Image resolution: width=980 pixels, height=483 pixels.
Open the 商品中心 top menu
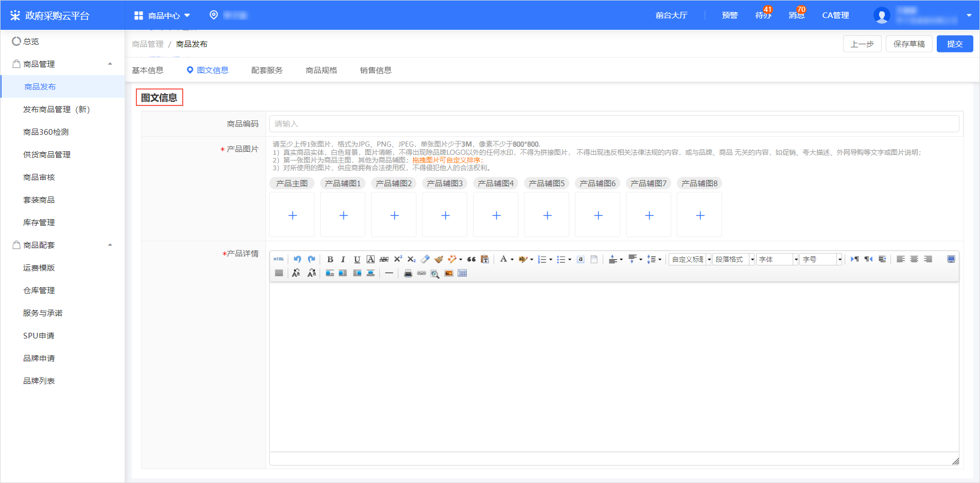[x=162, y=15]
